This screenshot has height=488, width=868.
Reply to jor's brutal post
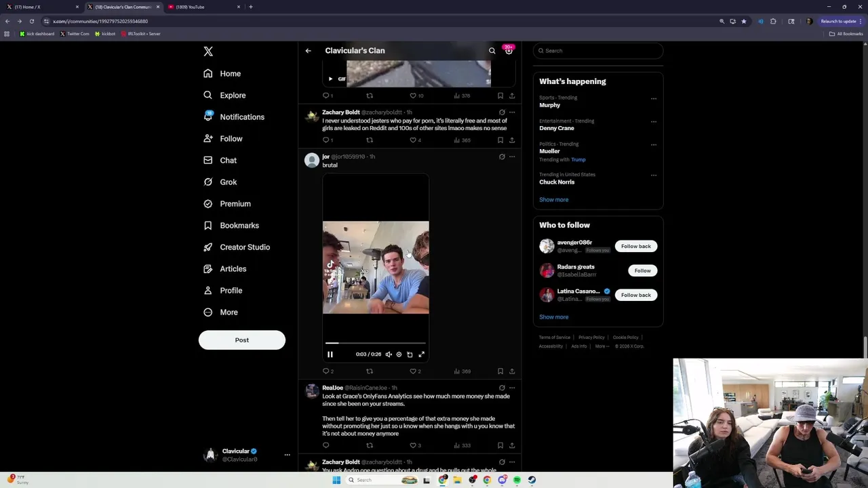click(328, 371)
